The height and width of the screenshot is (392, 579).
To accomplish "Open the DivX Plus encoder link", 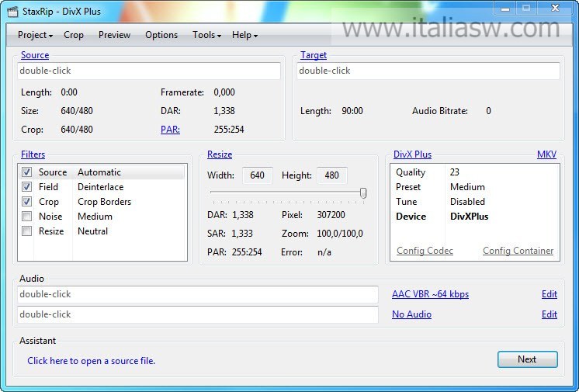I will (412, 154).
